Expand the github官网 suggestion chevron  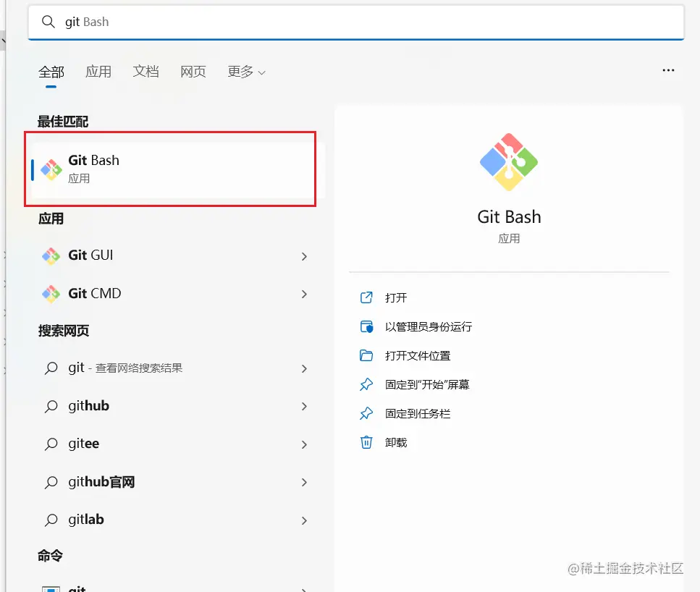(x=304, y=483)
